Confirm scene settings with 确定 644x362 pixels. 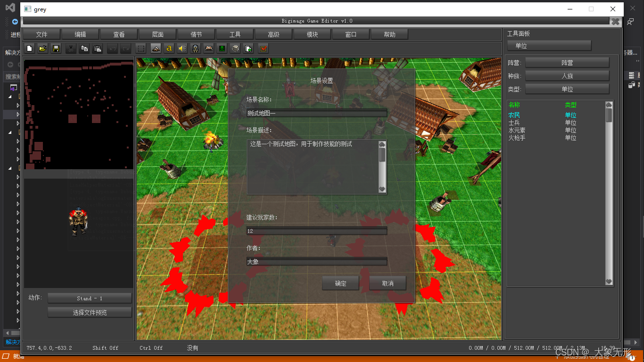341,283
